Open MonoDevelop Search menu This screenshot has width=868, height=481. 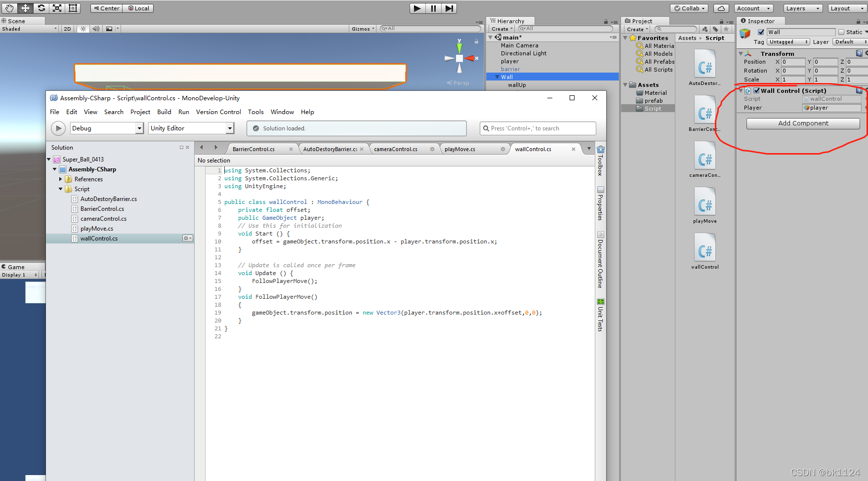click(114, 112)
